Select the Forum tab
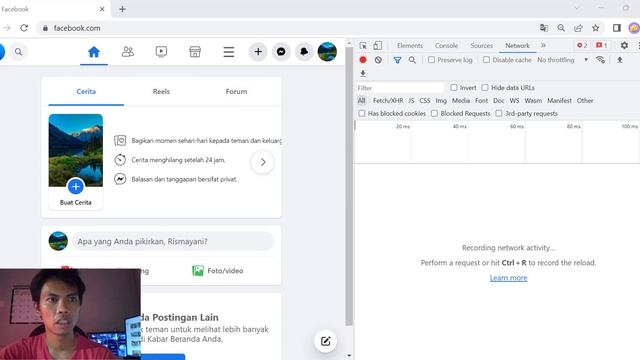640x360 pixels. (236, 91)
